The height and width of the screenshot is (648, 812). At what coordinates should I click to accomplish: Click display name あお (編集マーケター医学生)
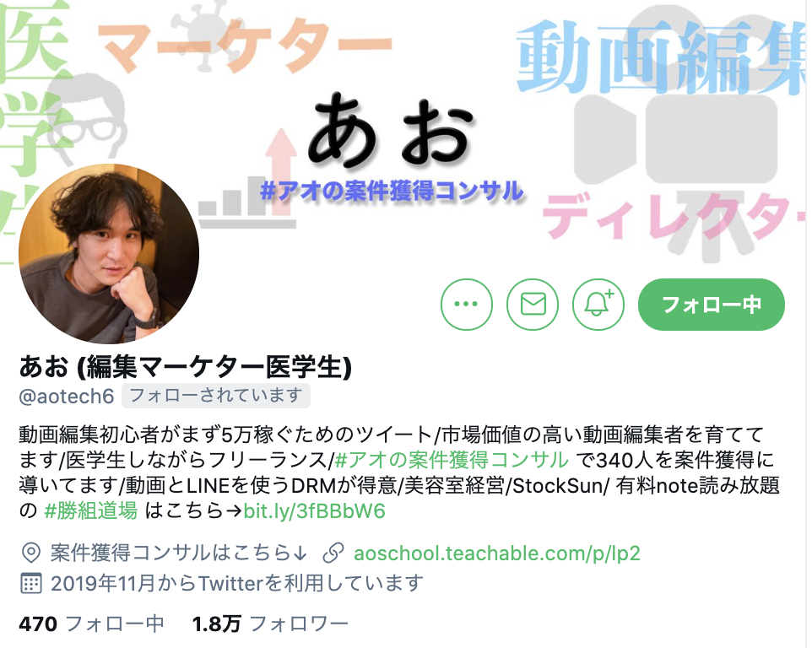(186, 367)
